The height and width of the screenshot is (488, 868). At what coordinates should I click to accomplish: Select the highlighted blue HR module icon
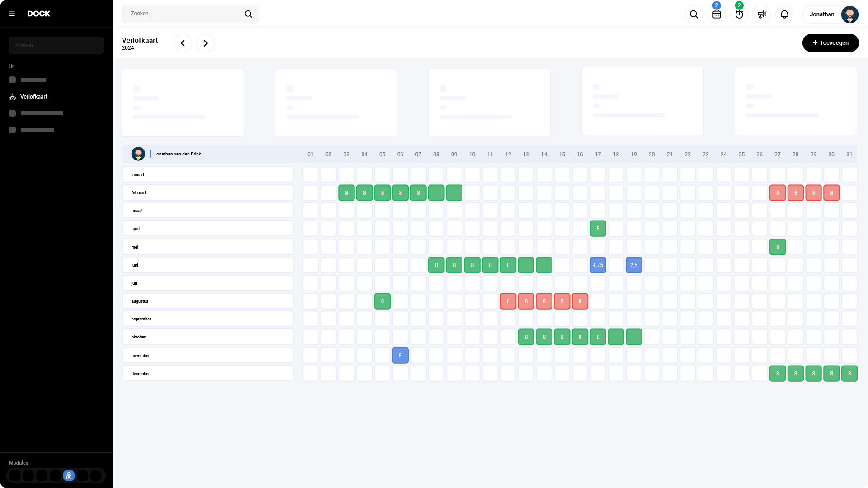(69, 475)
